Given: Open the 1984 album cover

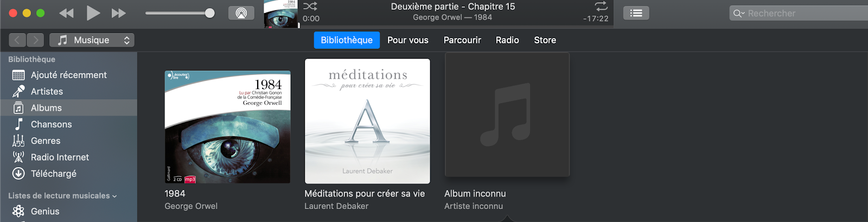Looking at the screenshot, I should click(227, 126).
